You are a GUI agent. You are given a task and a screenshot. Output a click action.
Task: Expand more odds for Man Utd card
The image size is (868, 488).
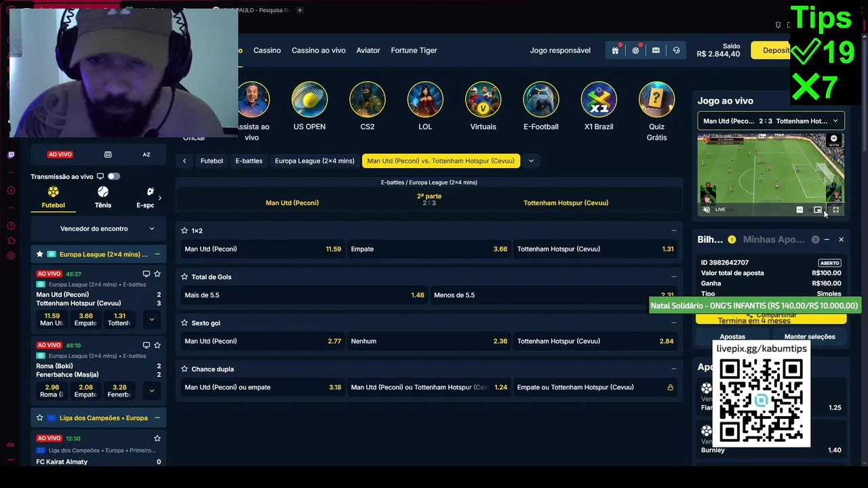coord(151,319)
